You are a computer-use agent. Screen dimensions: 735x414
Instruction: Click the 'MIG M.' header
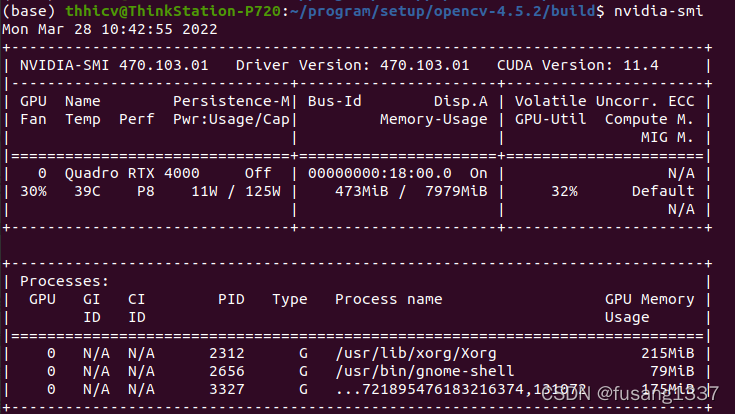[x=668, y=137]
